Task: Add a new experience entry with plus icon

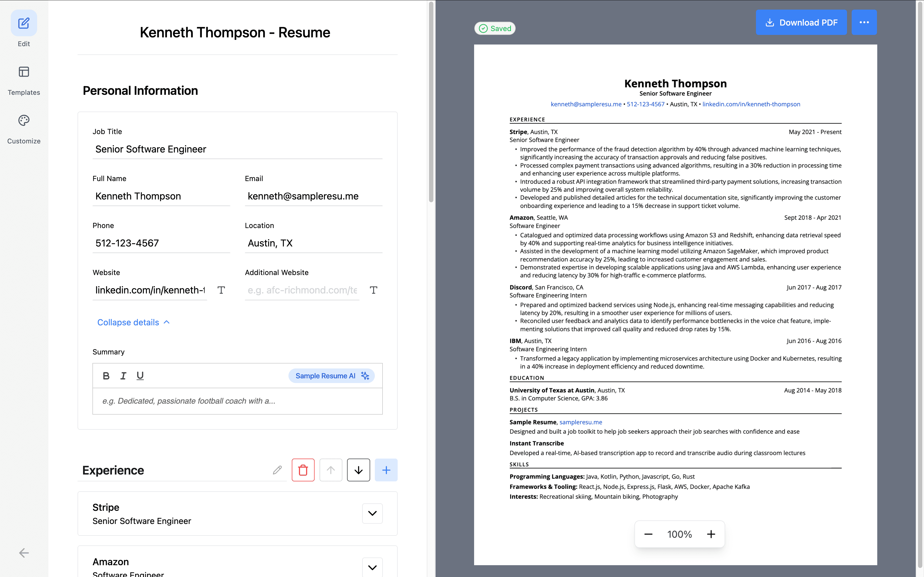Action: (386, 470)
